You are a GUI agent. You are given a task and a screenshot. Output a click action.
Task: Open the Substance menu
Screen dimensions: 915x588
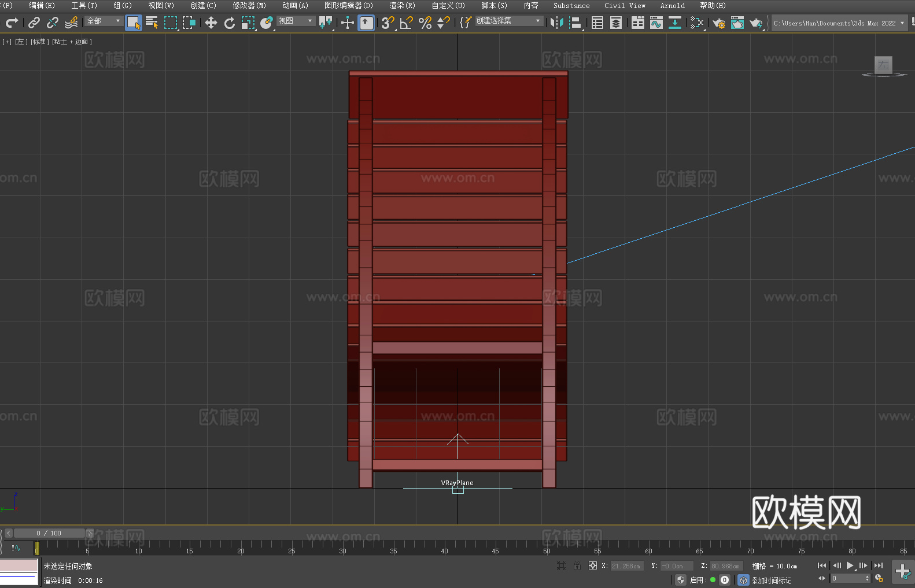(x=571, y=5)
